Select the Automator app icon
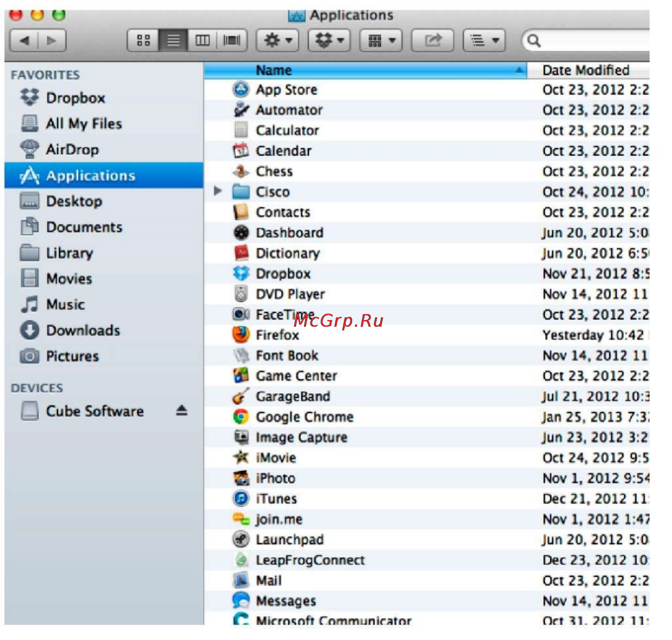 click(x=241, y=110)
